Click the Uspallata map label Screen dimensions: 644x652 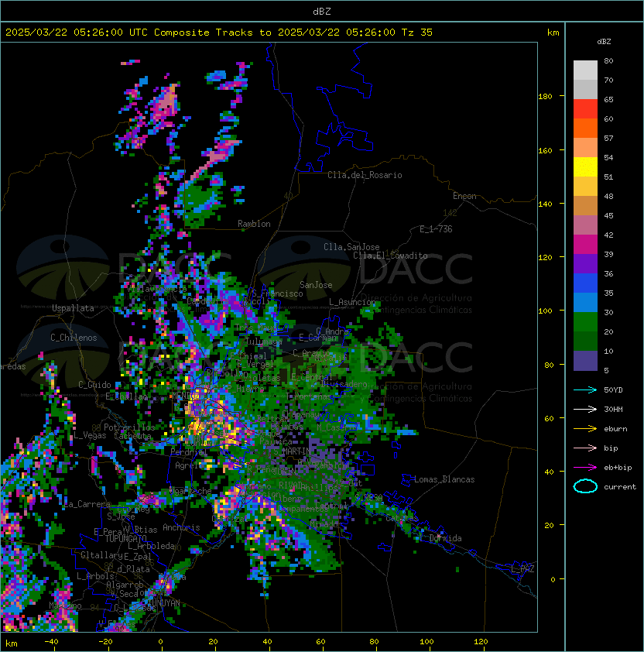(74, 308)
